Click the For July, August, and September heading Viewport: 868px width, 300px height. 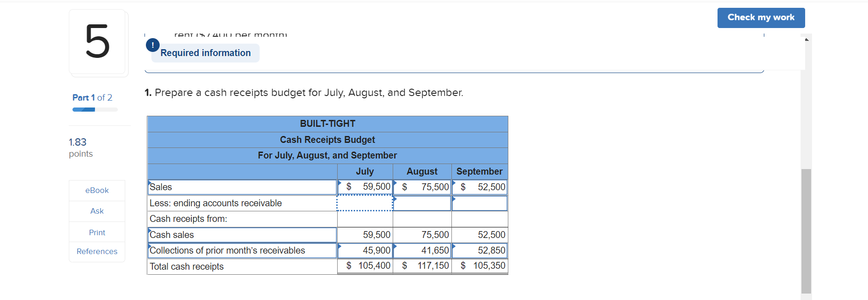coord(328,155)
